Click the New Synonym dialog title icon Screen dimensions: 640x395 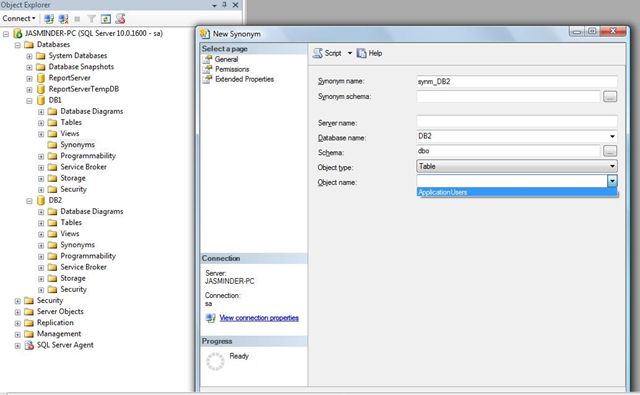(205, 34)
